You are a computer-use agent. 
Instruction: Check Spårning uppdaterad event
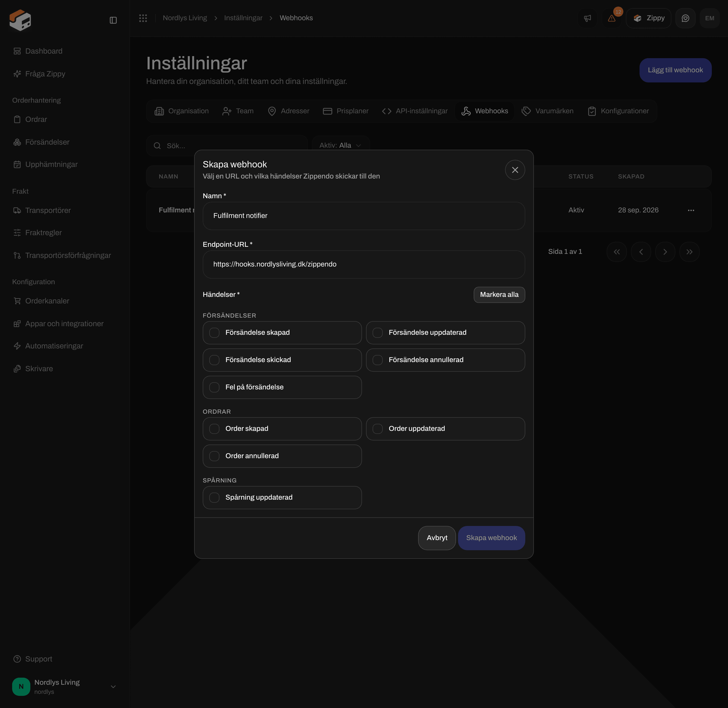tap(282, 498)
